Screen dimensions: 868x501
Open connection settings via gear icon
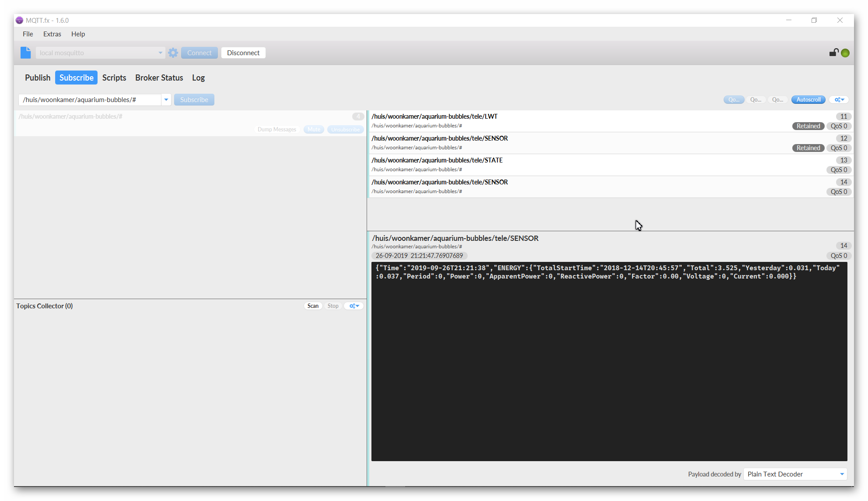173,53
